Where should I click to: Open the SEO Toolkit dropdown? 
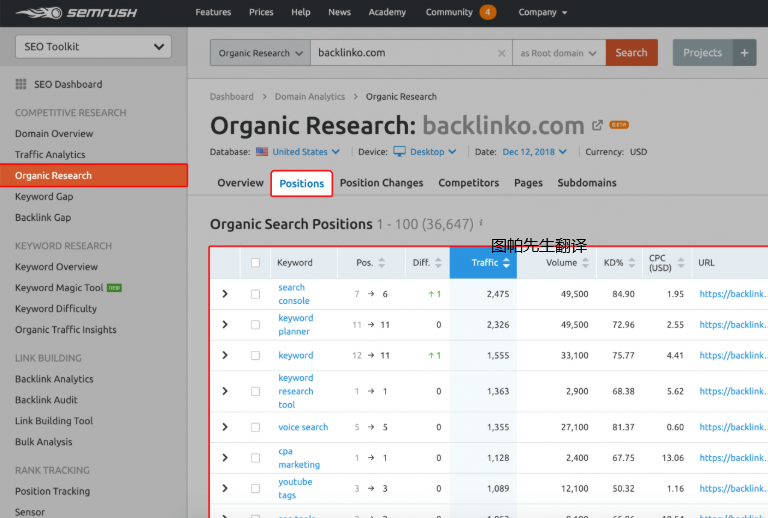pos(94,47)
